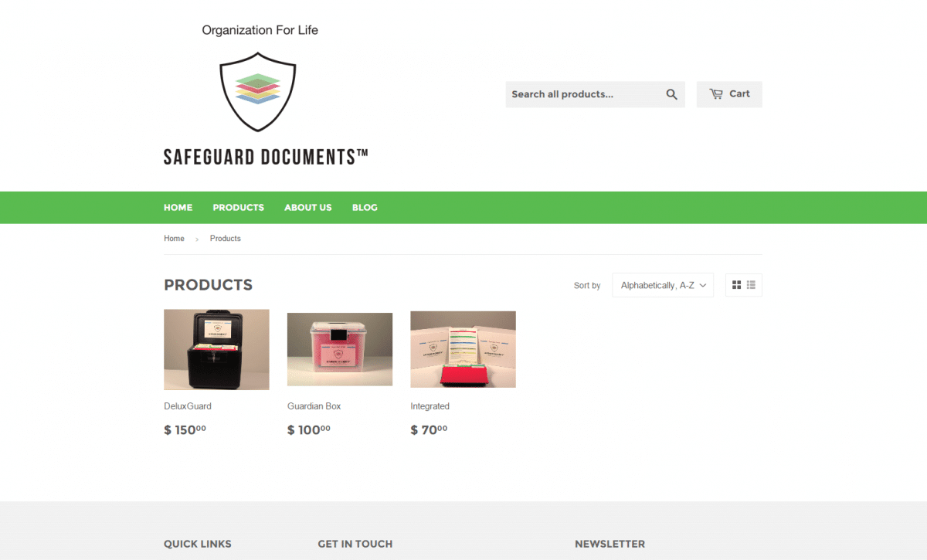Image resolution: width=927 pixels, height=560 pixels.
Task: Click the Integrated product title
Action: (430, 406)
